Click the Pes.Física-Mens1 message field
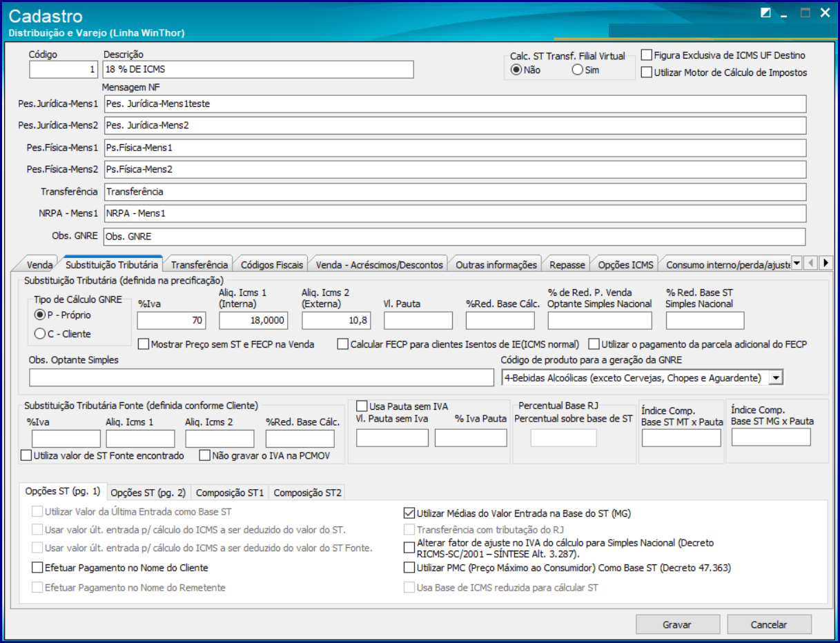The height and width of the screenshot is (643, 840). (455, 148)
